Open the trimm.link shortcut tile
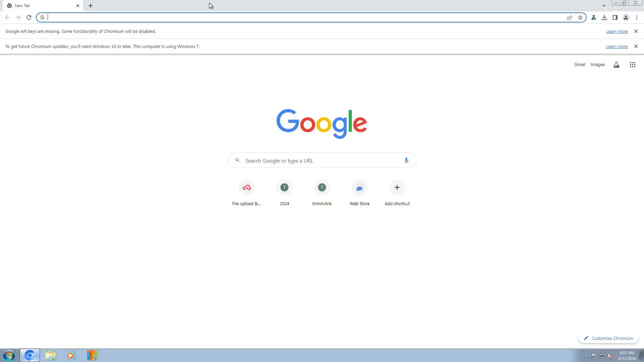The width and height of the screenshot is (644, 362). [322, 193]
